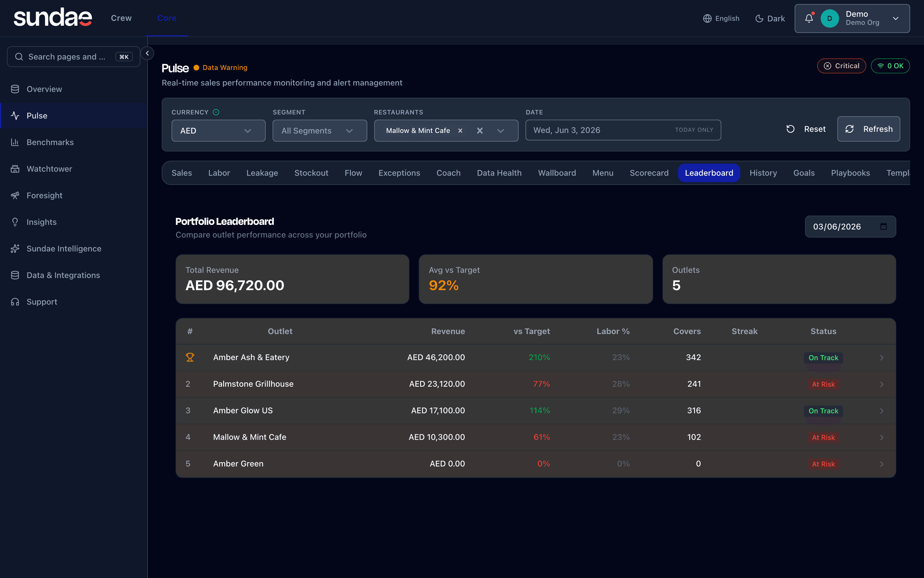Sort by the Revenue column header
The height and width of the screenshot is (578, 924).
click(x=448, y=331)
